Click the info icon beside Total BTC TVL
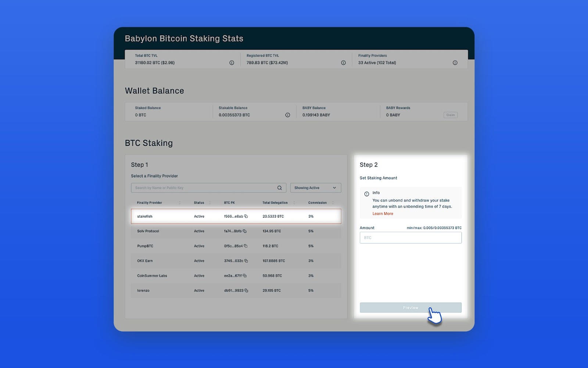 point(232,63)
